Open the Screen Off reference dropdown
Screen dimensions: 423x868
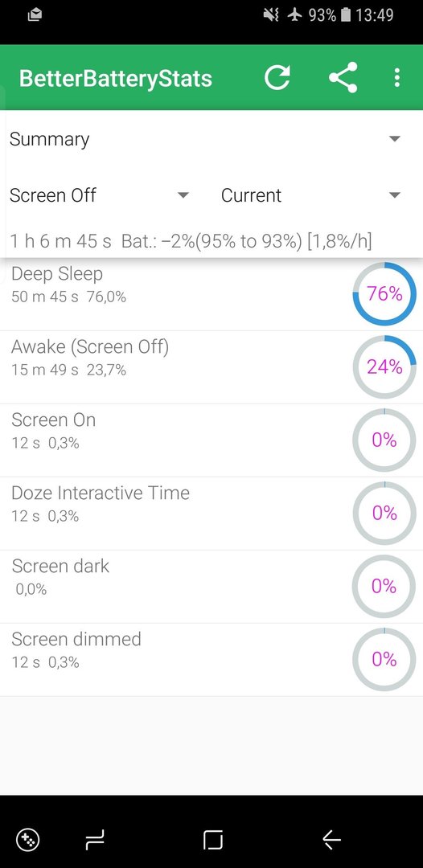click(100, 194)
